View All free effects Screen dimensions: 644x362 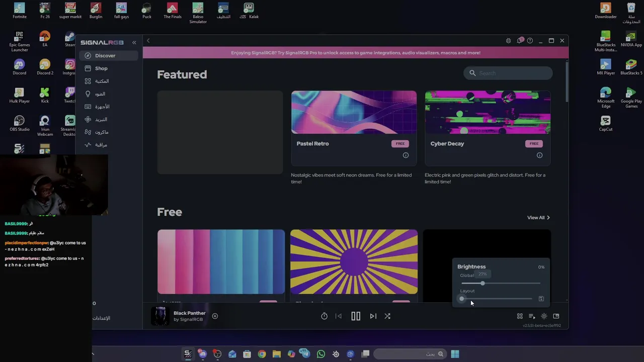538,218
